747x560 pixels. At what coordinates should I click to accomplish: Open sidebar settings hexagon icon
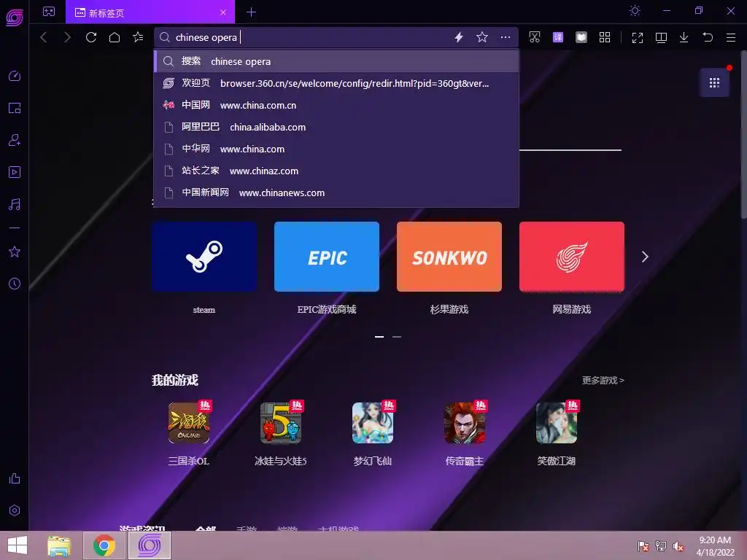(x=15, y=510)
